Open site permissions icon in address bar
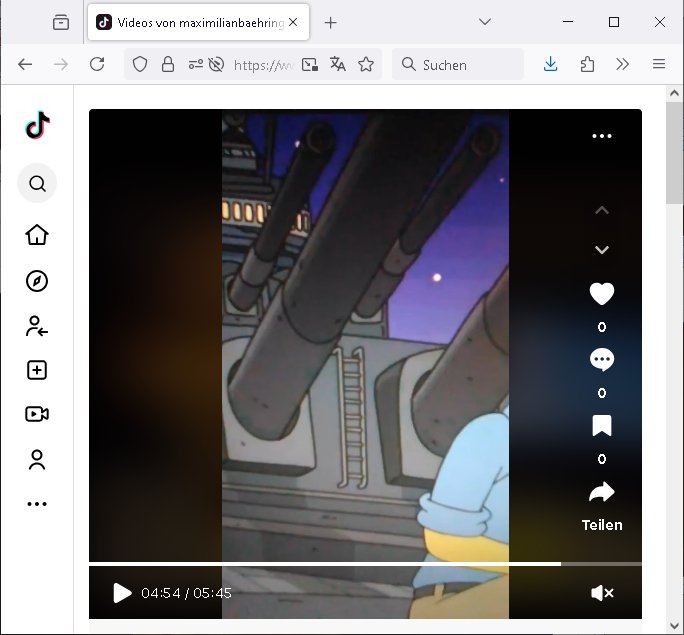 pos(195,65)
